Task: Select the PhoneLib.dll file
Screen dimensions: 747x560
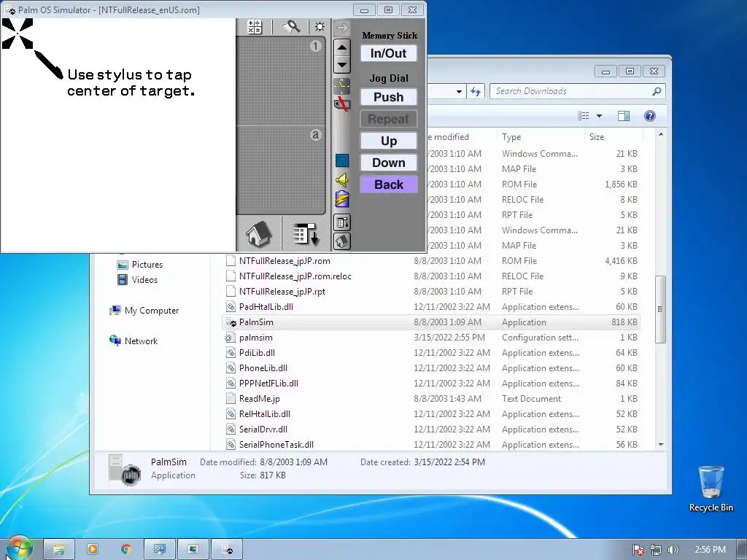Action: (x=432, y=368)
